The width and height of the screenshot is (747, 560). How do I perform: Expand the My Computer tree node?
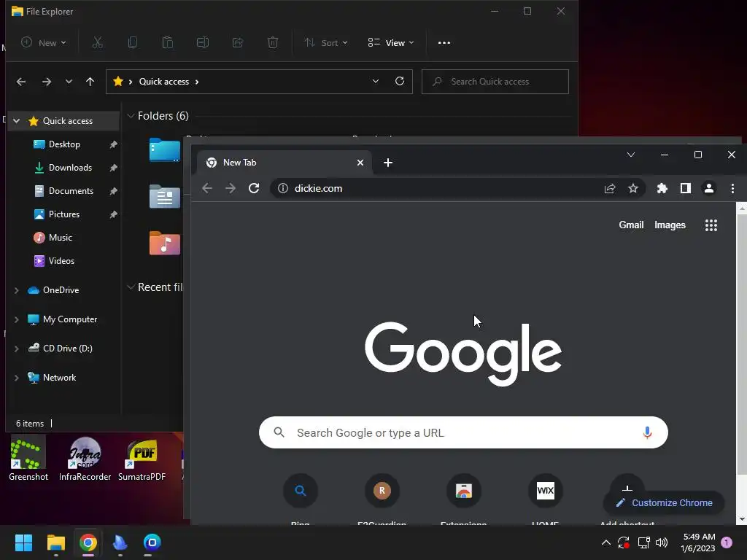[x=17, y=319]
